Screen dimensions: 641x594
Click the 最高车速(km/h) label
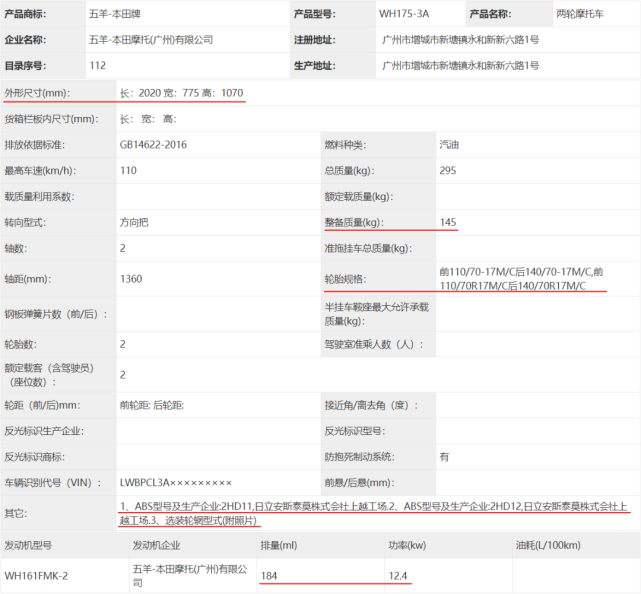[x=40, y=170]
